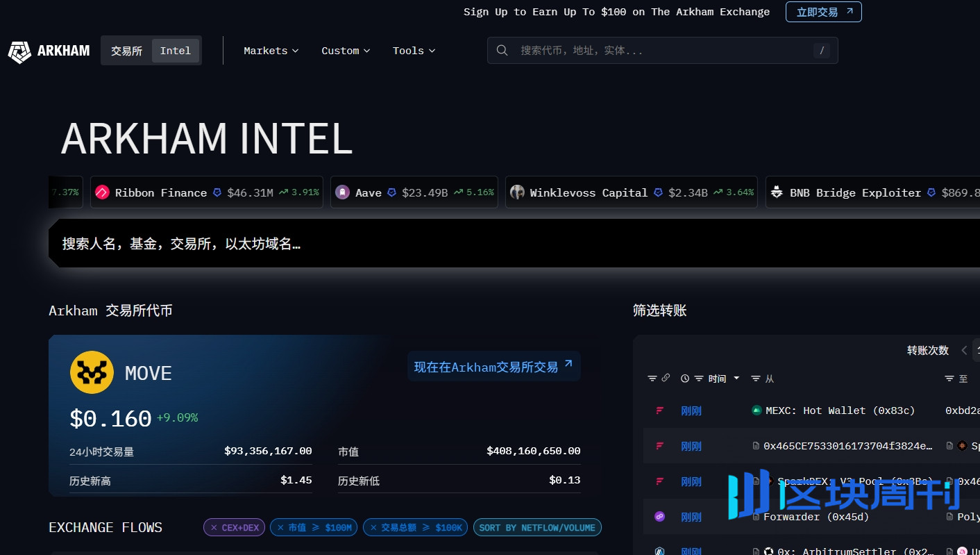Click the header search field for tokens and addresses
The width and height of the screenshot is (980, 555).
(x=662, y=51)
